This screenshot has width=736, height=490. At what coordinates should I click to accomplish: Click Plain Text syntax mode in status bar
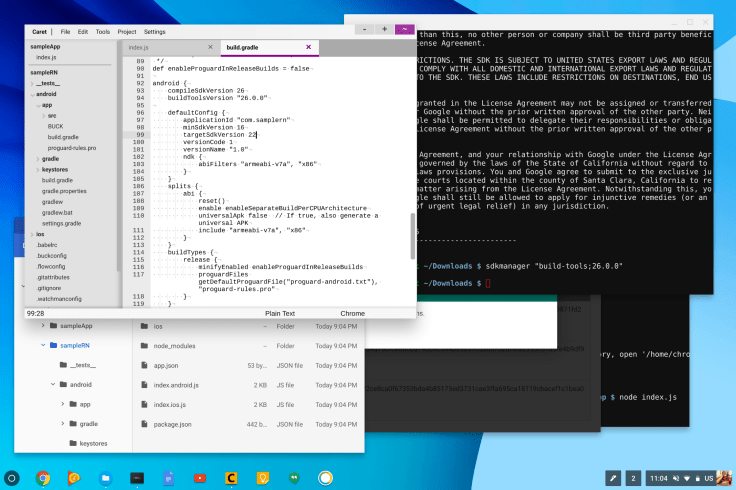[280, 313]
